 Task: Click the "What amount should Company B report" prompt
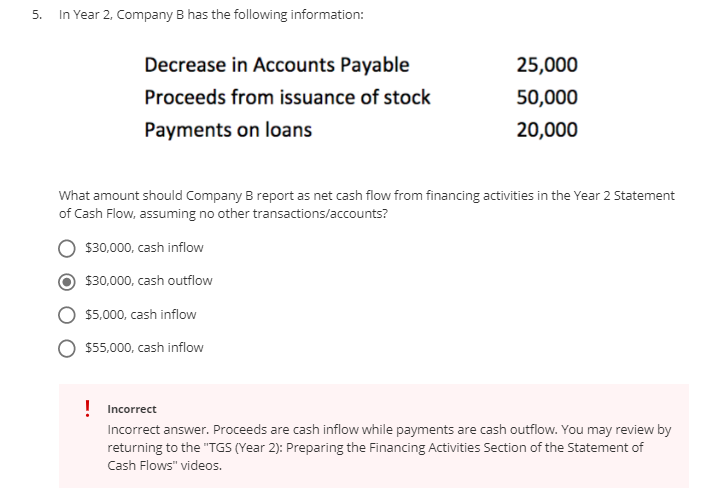pyautogui.click(x=366, y=204)
